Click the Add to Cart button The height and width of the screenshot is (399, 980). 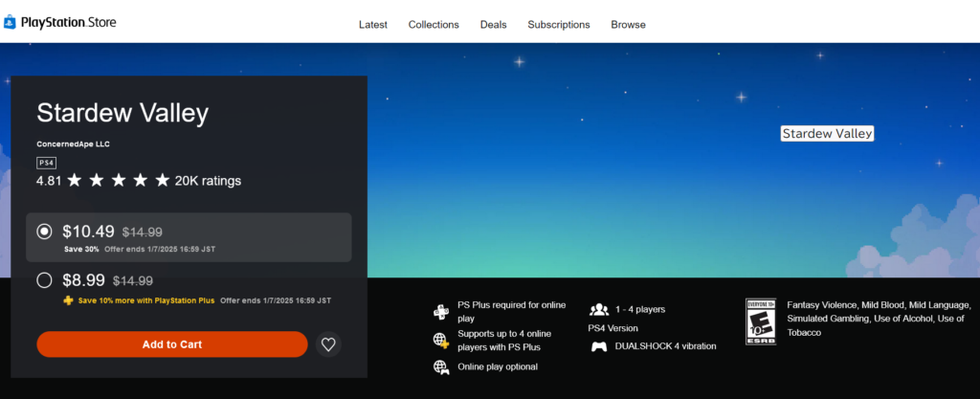point(172,344)
